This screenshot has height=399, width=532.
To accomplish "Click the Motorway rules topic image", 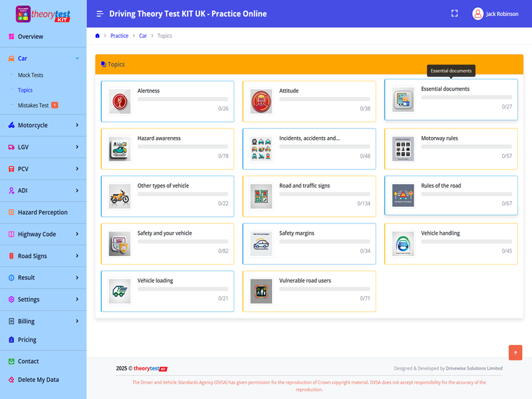I will pos(403,148).
